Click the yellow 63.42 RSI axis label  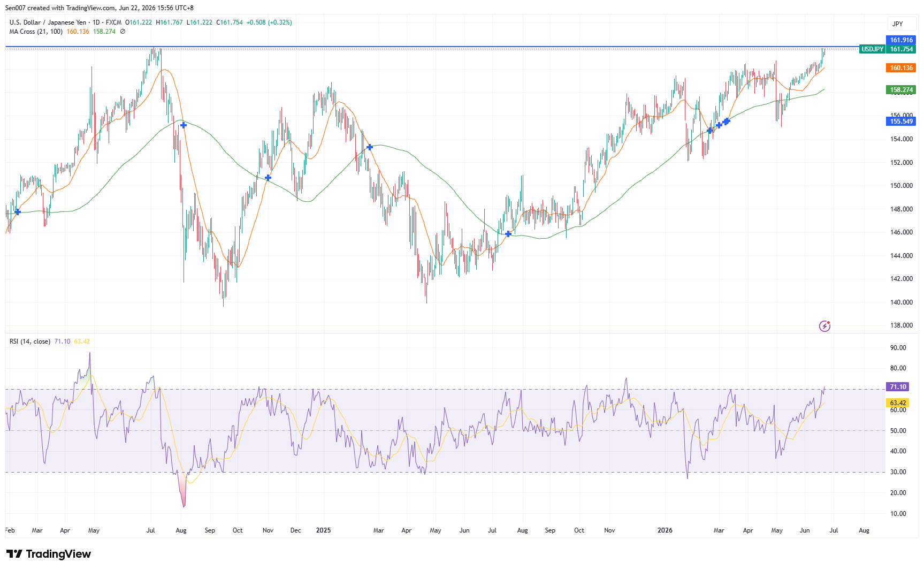tap(898, 403)
